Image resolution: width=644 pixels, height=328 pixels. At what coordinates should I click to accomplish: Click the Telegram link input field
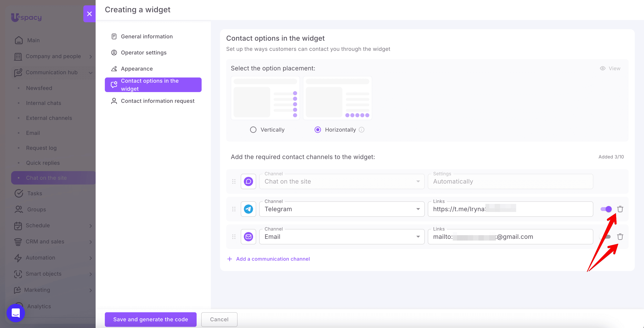click(510, 209)
